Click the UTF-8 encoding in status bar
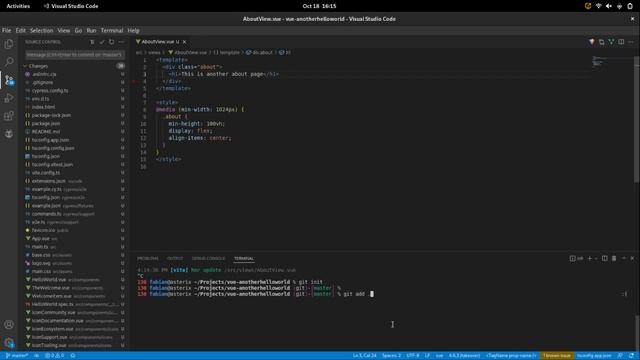The height and width of the screenshot is (360, 640). [413, 356]
